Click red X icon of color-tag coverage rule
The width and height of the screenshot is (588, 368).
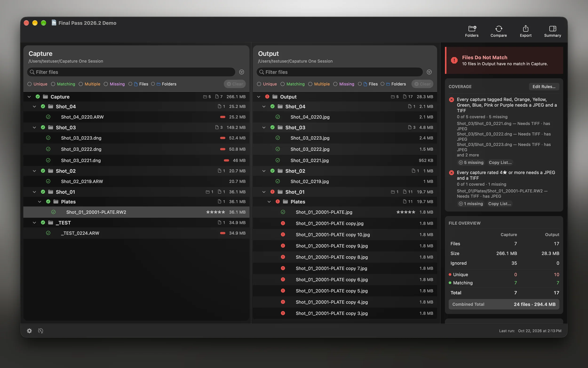451,100
